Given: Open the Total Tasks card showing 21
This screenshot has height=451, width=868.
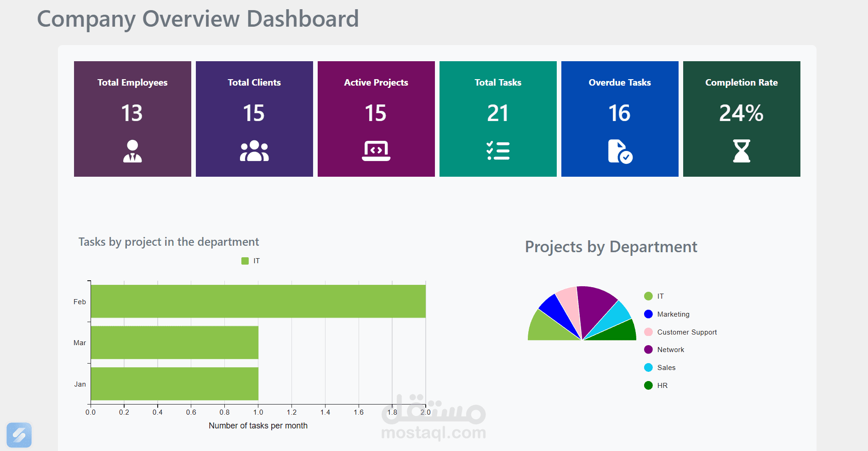Looking at the screenshot, I should point(498,113).
